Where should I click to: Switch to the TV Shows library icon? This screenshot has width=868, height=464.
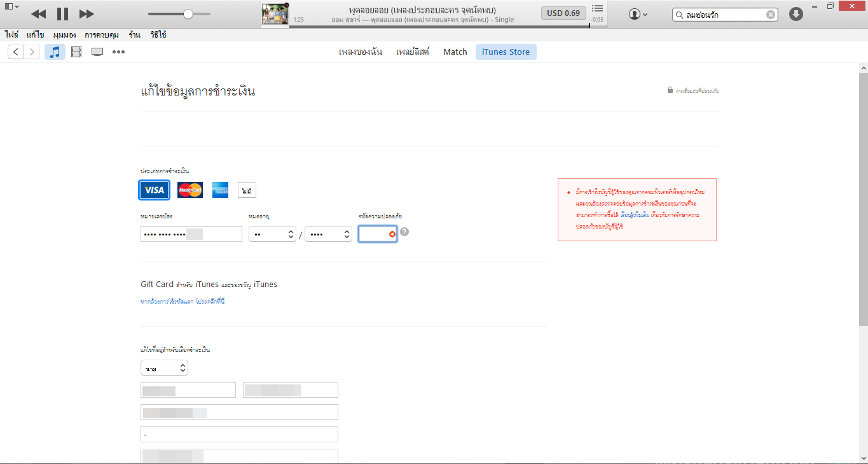tap(97, 52)
